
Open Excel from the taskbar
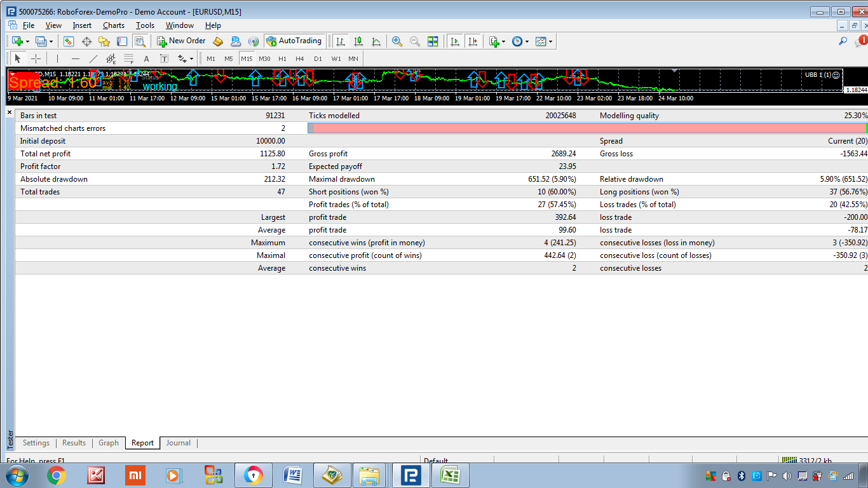point(451,475)
